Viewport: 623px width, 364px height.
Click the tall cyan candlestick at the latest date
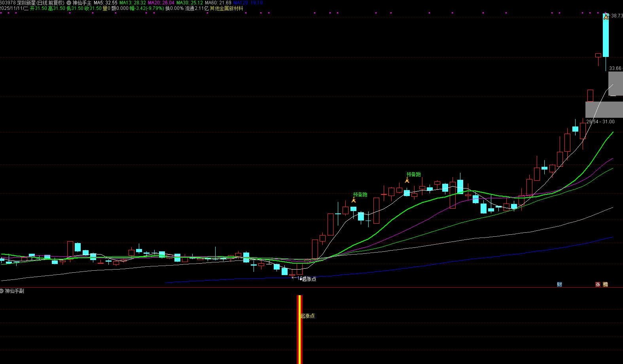(606, 35)
